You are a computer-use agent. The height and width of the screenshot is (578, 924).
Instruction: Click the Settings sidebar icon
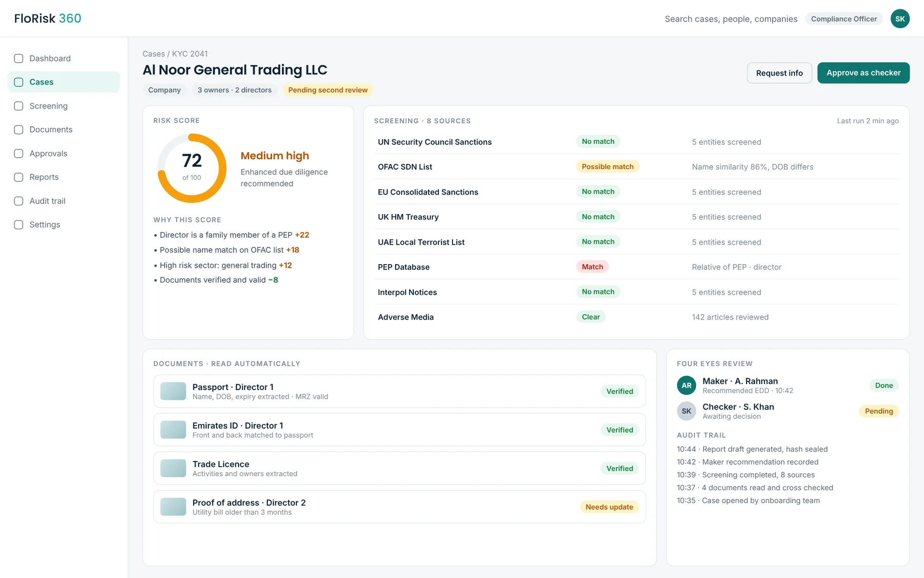(x=18, y=225)
